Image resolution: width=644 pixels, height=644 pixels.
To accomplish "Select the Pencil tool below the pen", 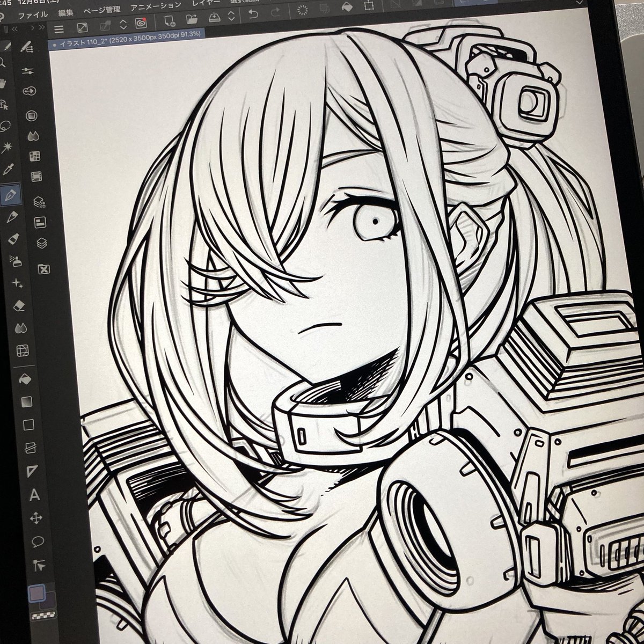I will 11,216.
